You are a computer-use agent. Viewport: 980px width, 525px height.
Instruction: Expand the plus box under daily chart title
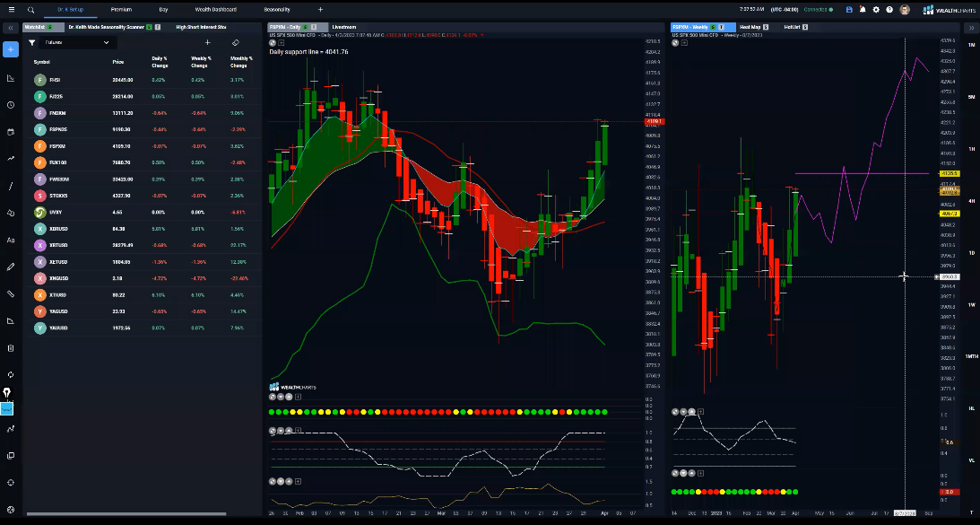click(282, 43)
